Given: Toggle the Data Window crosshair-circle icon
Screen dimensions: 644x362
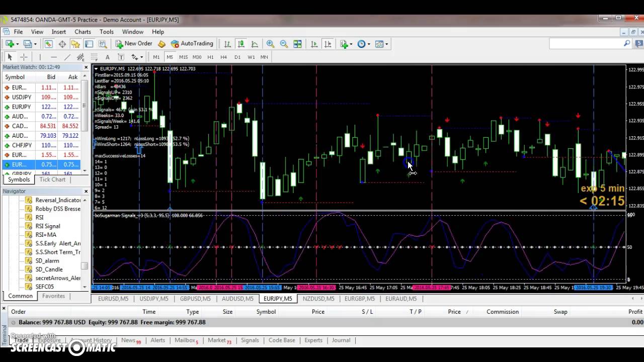Looking at the screenshot, I should click(x=62, y=44).
